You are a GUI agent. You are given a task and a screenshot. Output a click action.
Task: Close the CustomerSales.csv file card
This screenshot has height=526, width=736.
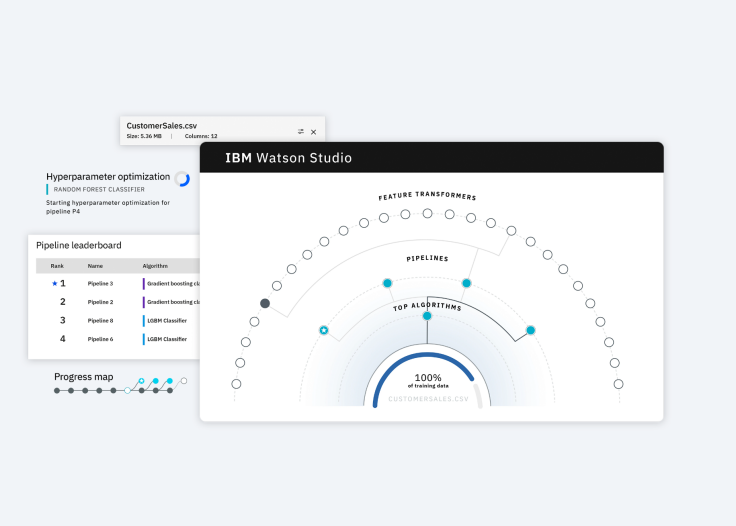point(314,132)
